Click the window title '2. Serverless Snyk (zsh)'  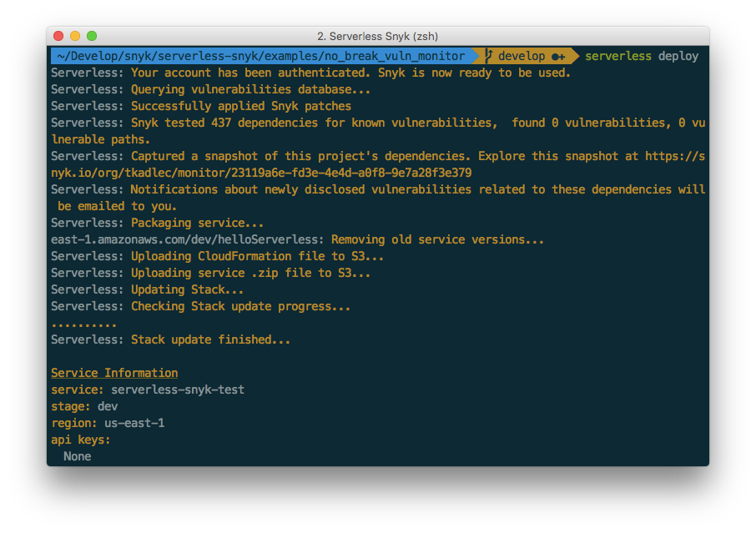(x=377, y=36)
